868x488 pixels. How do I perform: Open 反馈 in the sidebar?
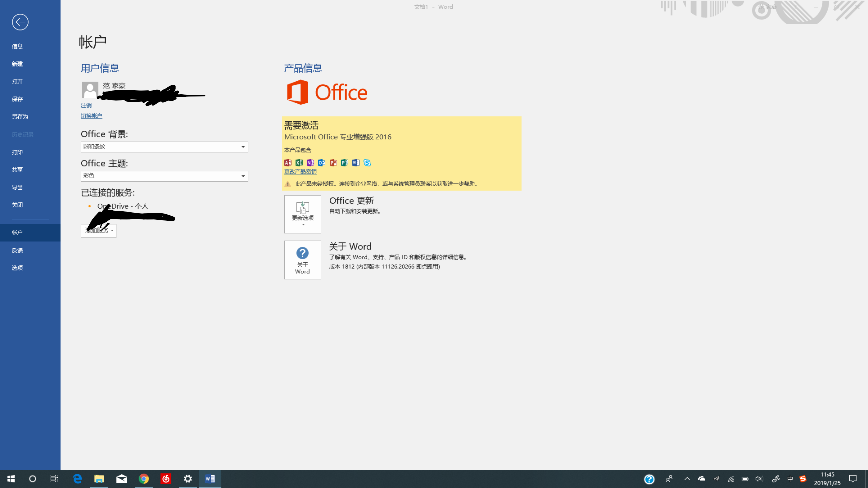pyautogui.click(x=17, y=250)
